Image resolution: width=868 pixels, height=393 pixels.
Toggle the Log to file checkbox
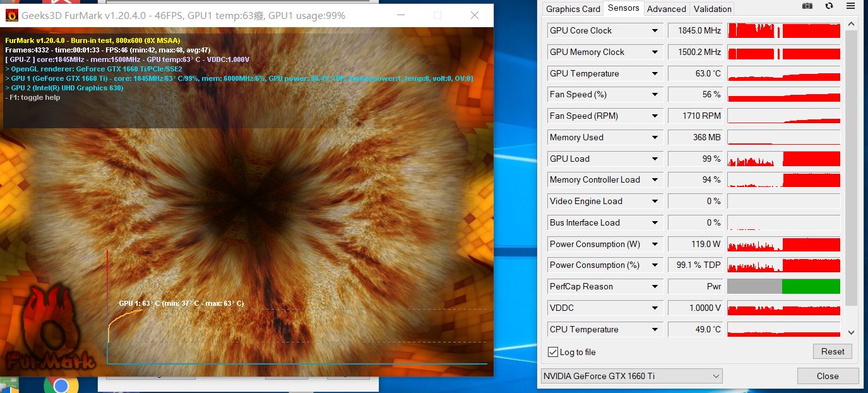click(x=553, y=352)
